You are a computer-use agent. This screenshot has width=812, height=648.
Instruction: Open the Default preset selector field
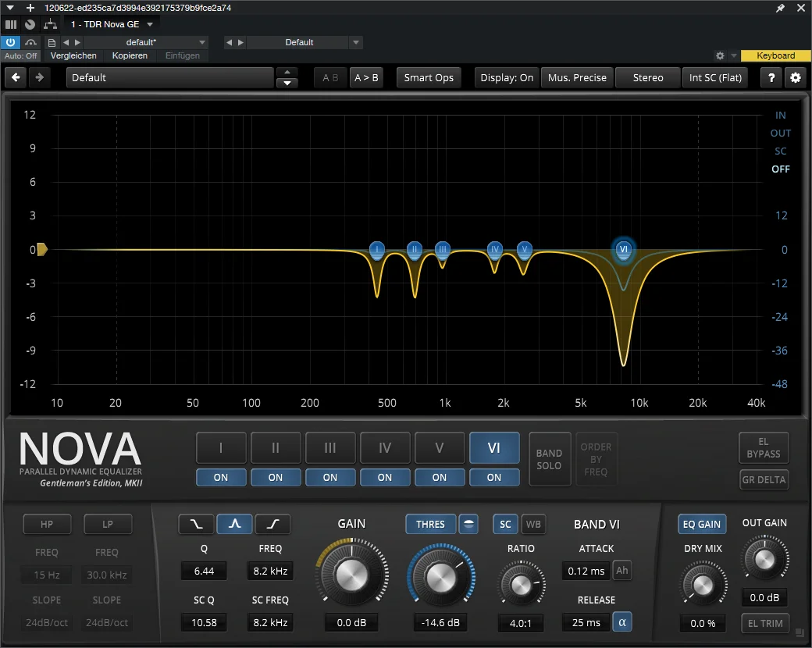170,78
